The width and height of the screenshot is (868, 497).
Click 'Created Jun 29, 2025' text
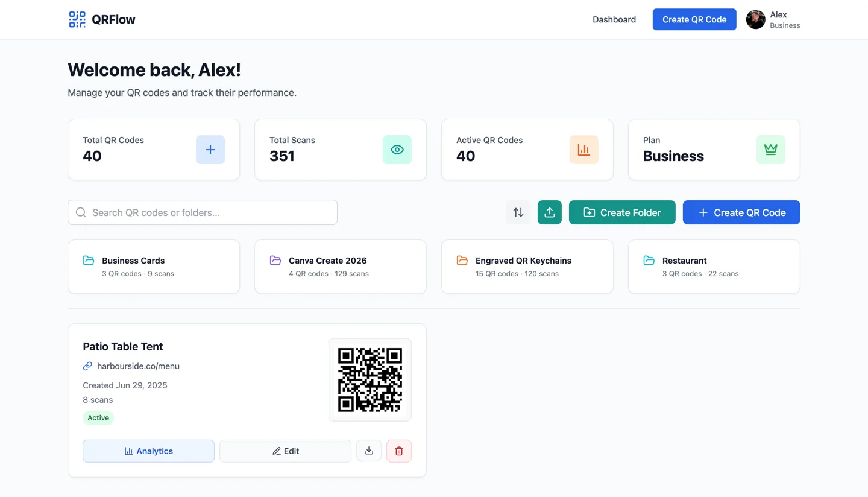125,385
